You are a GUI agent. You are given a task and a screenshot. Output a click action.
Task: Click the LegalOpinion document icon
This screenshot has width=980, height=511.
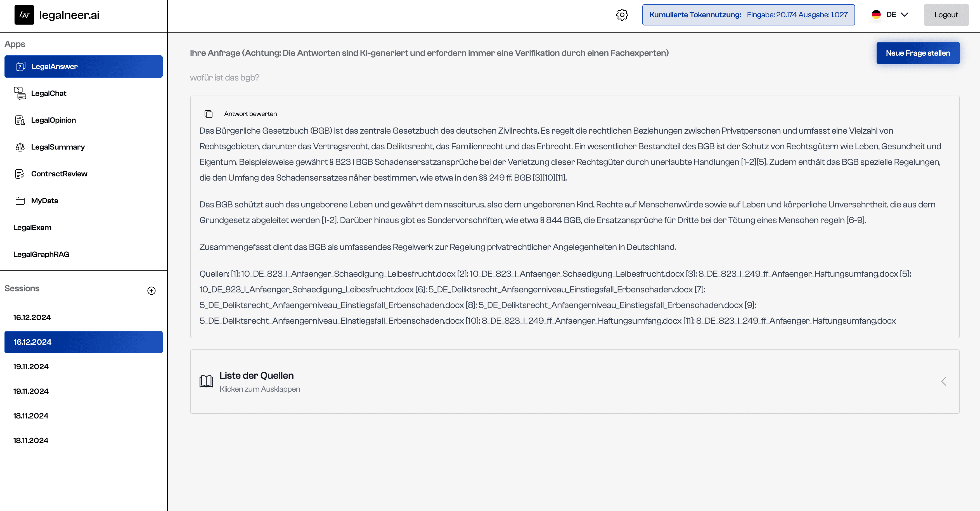click(20, 120)
